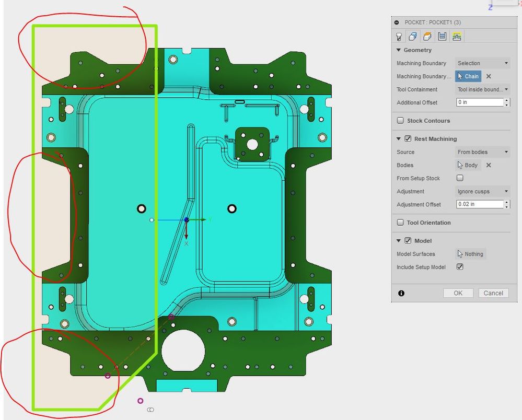Click the 'POCKET : POCKET1 (3)' title
Screen dimensions: 522x420
pos(433,22)
